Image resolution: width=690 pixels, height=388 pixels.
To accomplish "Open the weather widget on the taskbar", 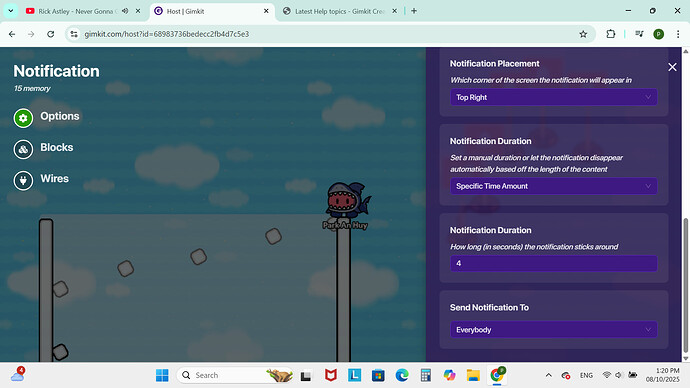I will pyautogui.click(x=18, y=375).
